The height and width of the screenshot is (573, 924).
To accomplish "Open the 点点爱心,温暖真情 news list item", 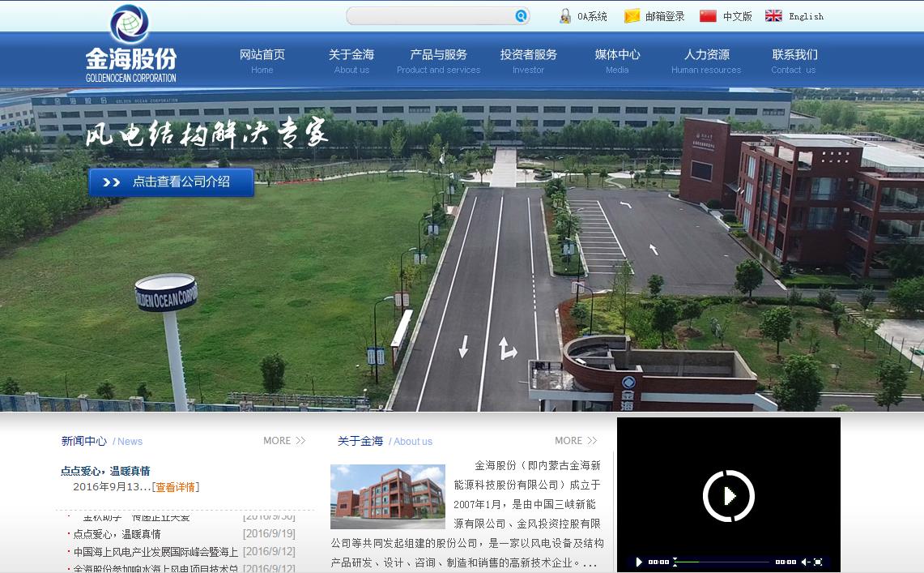I will point(117,534).
